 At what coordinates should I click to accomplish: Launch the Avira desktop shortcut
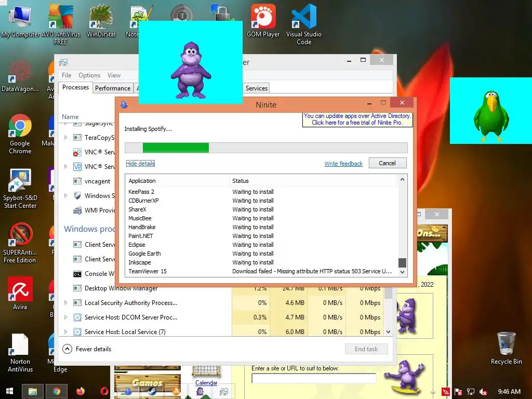[20, 294]
